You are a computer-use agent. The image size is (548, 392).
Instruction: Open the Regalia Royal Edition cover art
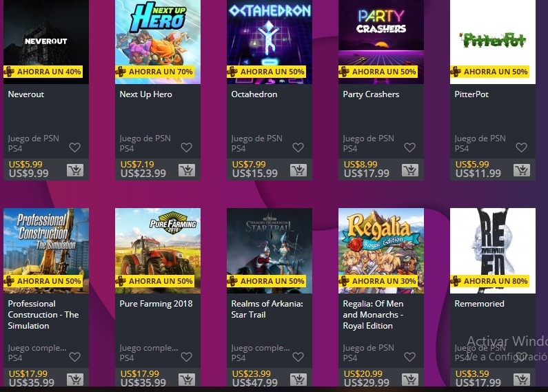381,251
